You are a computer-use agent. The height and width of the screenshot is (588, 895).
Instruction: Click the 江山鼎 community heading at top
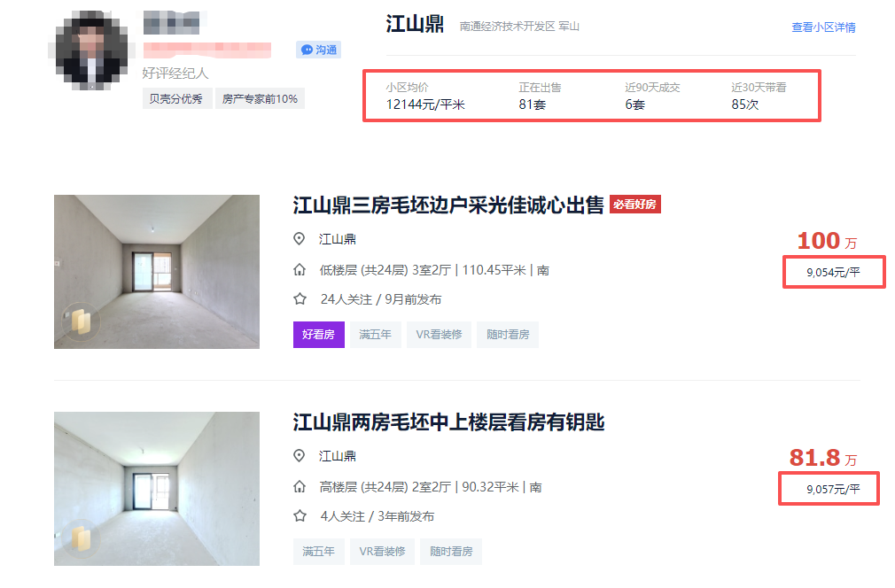[415, 24]
